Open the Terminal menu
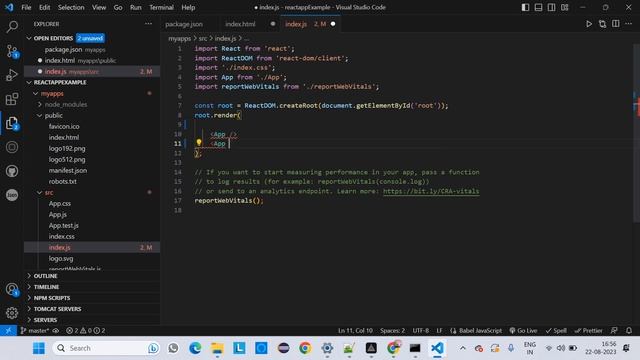Viewport: 640px width, 360px height. [x=161, y=7]
